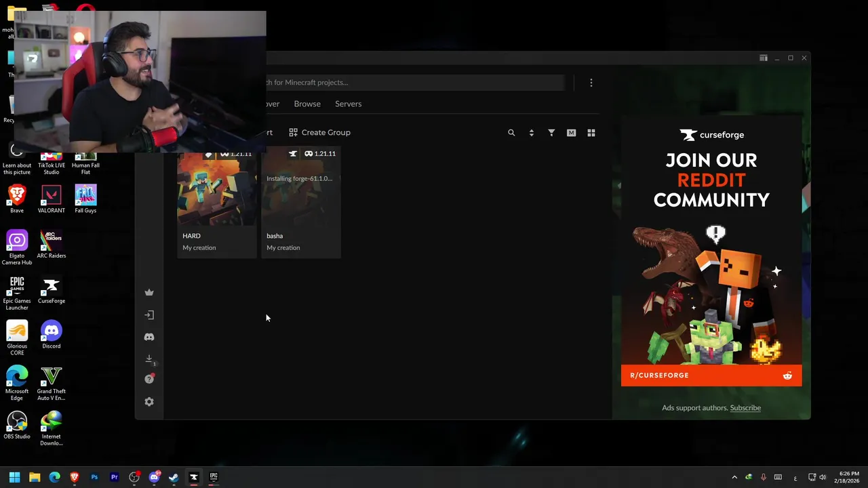This screenshot has width=868, height=488.
Task: Open Epic Games Launcher desktop shortcut
Action: click(17, 293)
